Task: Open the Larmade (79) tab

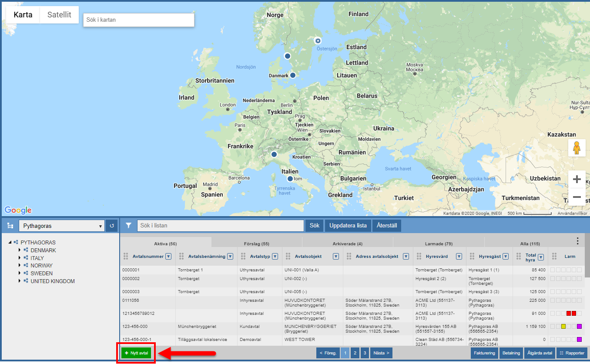Action: pyautogui.click(x=439, y=244)
